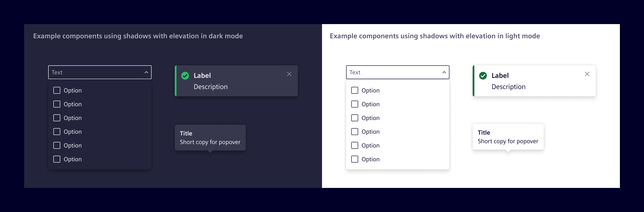Dismiss the light mode Label notification
The height and width of the screenshot is (212, 644).
pyautogui.click(x=587, y=74)
